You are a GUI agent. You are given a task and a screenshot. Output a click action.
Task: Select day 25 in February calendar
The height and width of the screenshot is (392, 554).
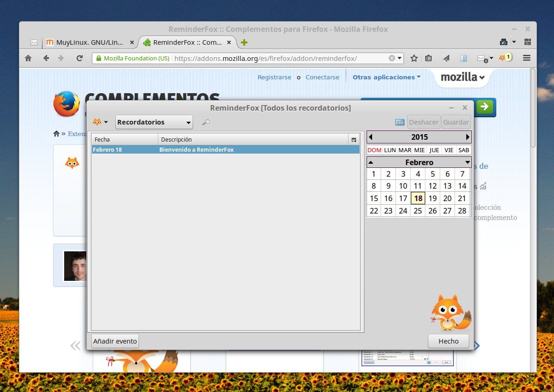click(x=418, y=211)
